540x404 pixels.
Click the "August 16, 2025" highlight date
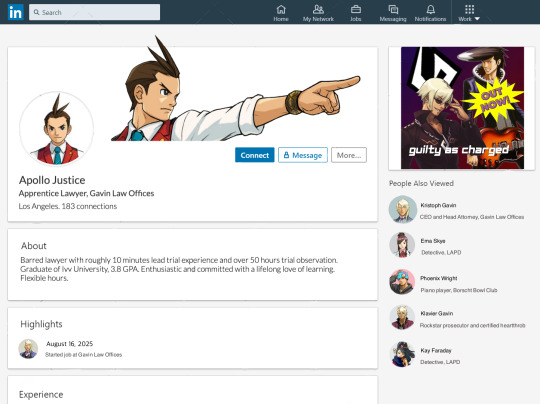(70, 344)
